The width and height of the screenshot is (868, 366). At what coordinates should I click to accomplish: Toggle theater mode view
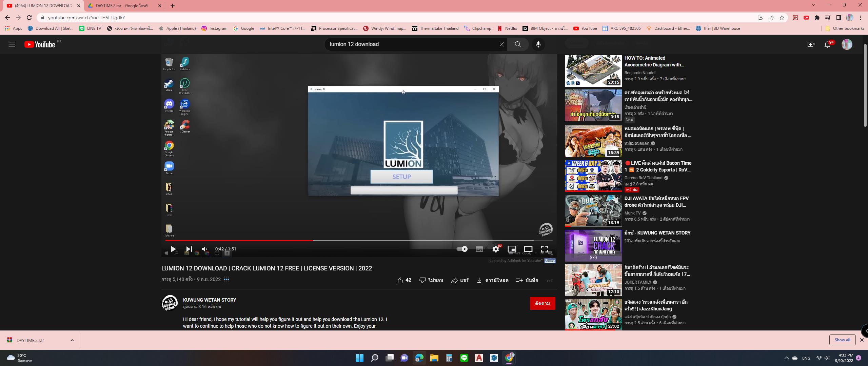528,249
